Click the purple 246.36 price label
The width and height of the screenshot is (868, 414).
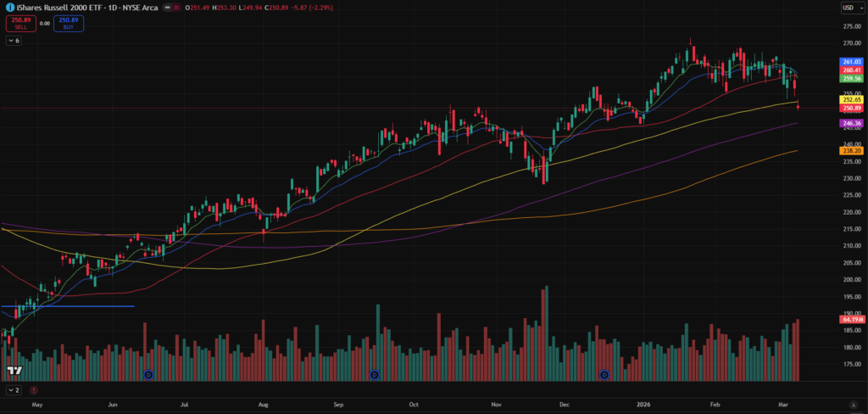(x=850, y=123)
